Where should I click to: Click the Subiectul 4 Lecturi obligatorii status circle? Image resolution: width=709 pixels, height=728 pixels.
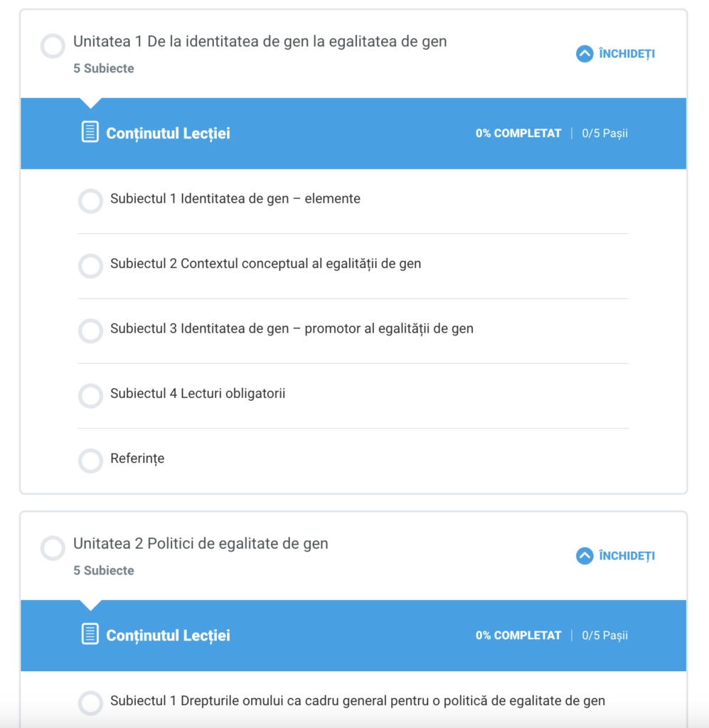[x=90, y=396]
